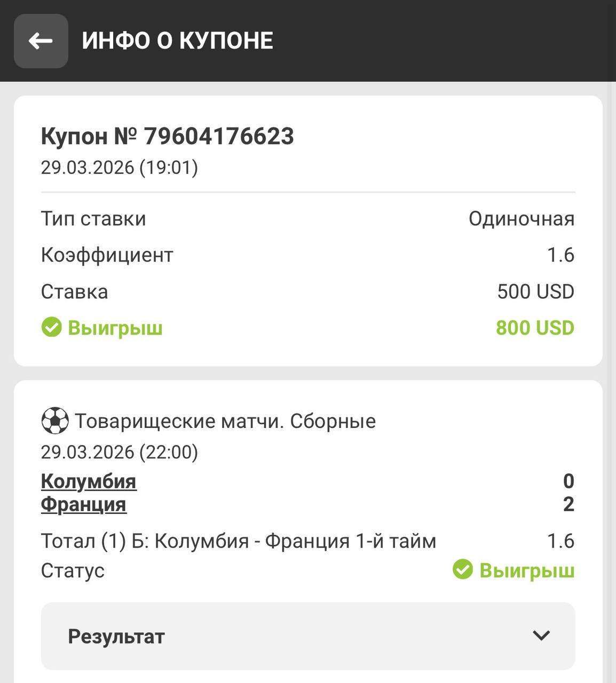616x683 pixels.
Task: Click the green Выигрыш status text in the match card
Action: pos(526,570)
